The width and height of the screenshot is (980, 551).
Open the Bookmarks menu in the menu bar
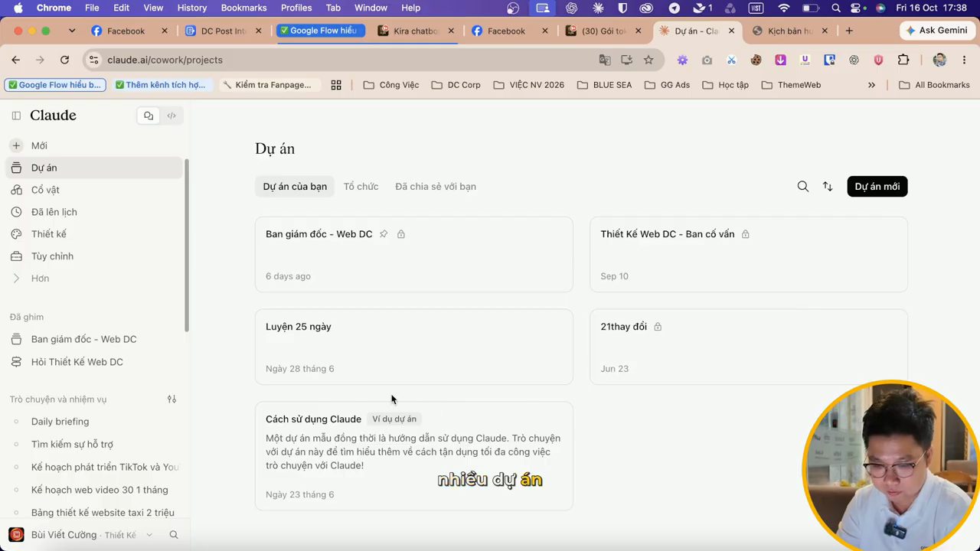pos(243,8)
